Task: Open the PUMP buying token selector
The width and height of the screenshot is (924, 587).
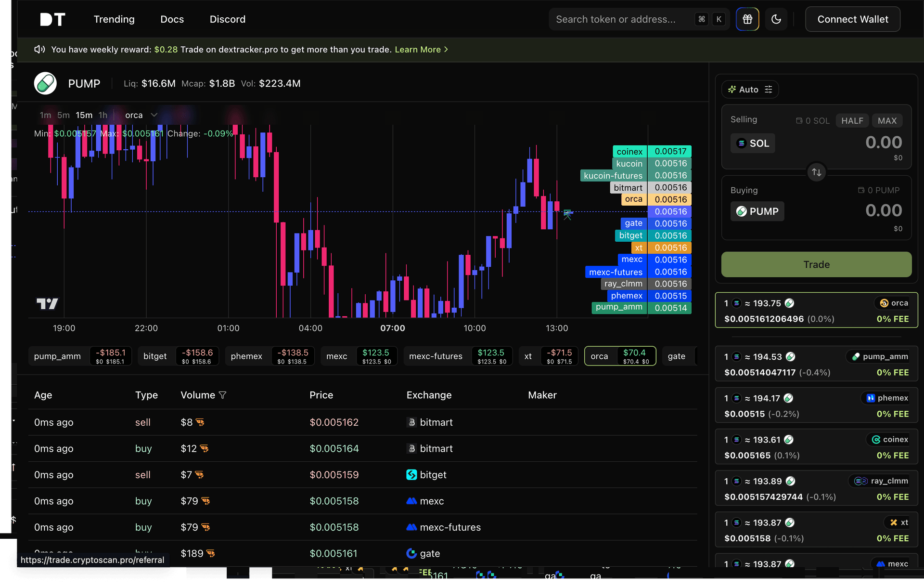Action: [757, 211]
